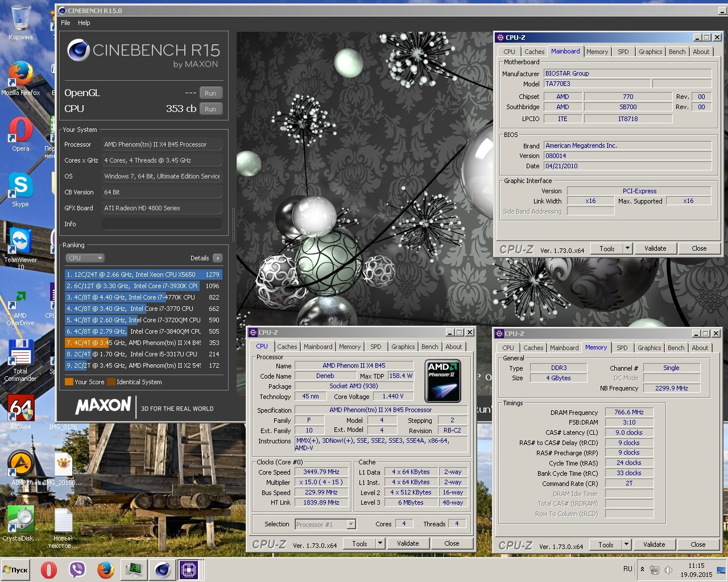Click Identical System brown color legend
The height and width of the screenshot is (582, 728).
tap(111, 382)
